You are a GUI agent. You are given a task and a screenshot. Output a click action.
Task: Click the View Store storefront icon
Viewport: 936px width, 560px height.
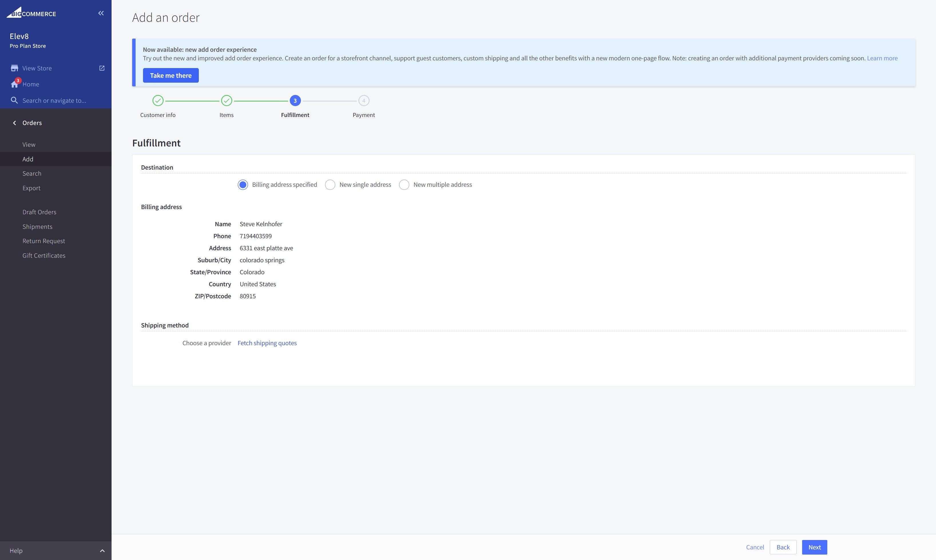tap(14, 68)
